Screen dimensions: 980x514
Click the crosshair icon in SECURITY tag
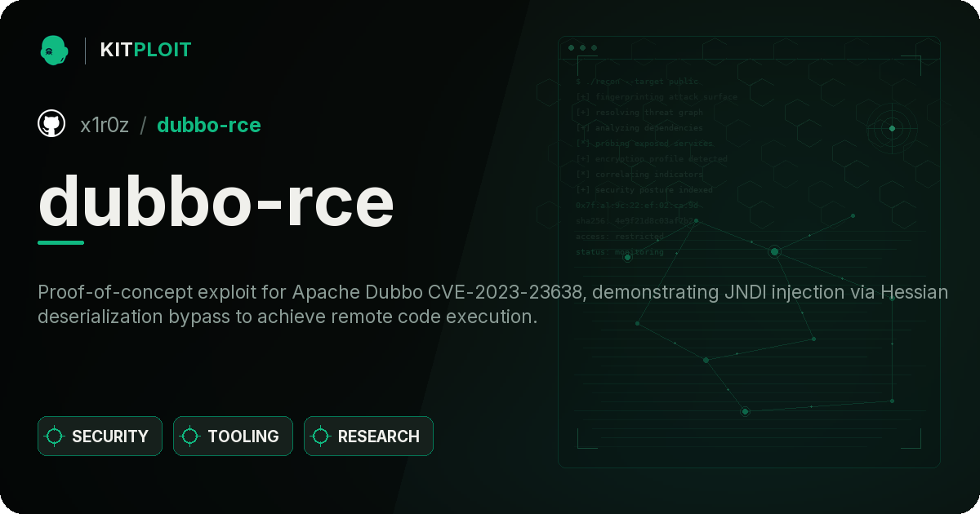point(55,436)
